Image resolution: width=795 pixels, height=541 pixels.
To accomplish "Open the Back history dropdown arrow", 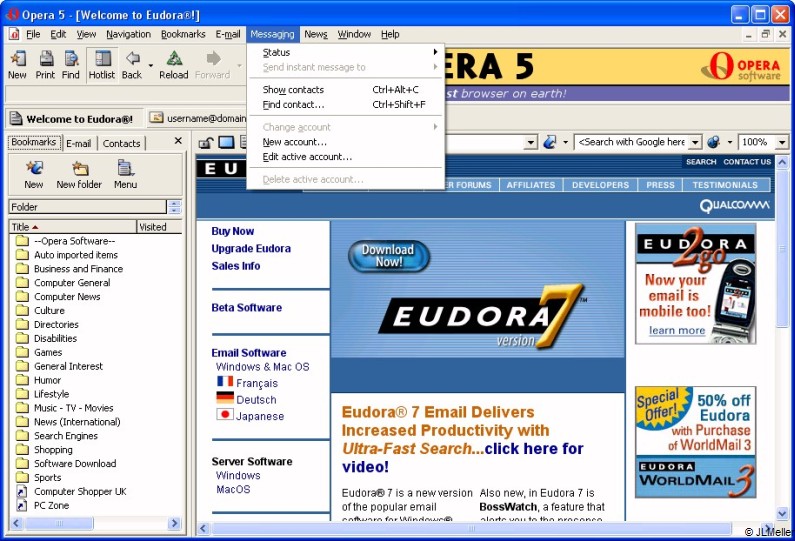I will tap(151, 65).
